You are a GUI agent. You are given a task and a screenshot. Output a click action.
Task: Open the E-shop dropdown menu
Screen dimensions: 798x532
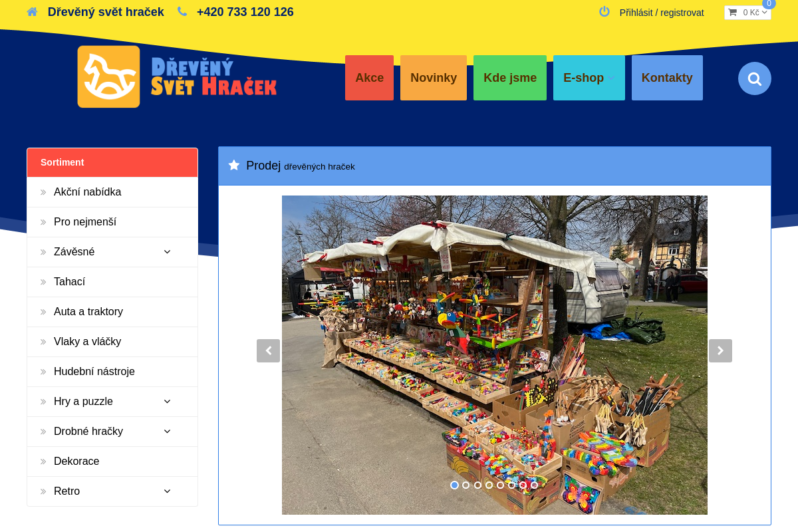[589, 78]
